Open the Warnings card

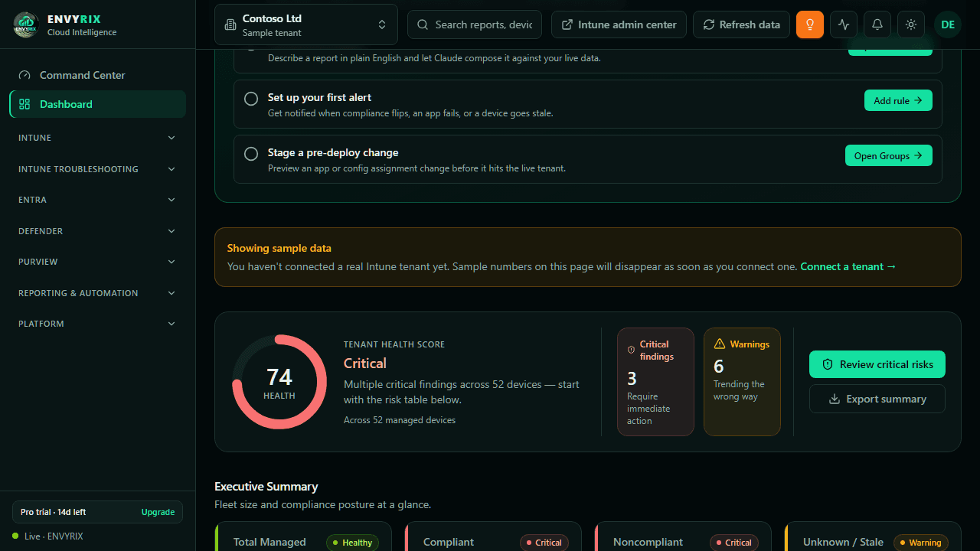(742, 382)
